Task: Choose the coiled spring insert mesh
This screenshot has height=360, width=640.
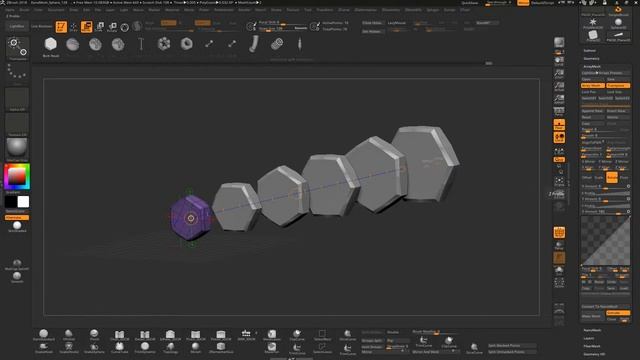Action: click(277, 43)
